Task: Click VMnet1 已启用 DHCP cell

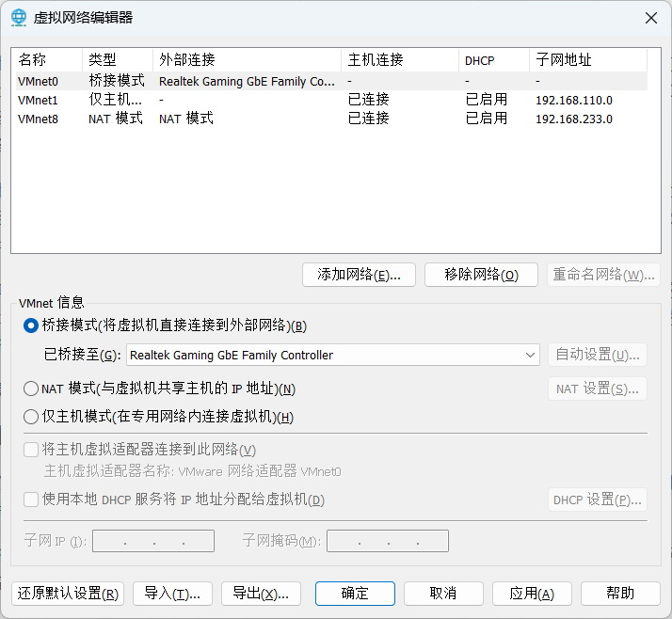Action: [487, 100]
